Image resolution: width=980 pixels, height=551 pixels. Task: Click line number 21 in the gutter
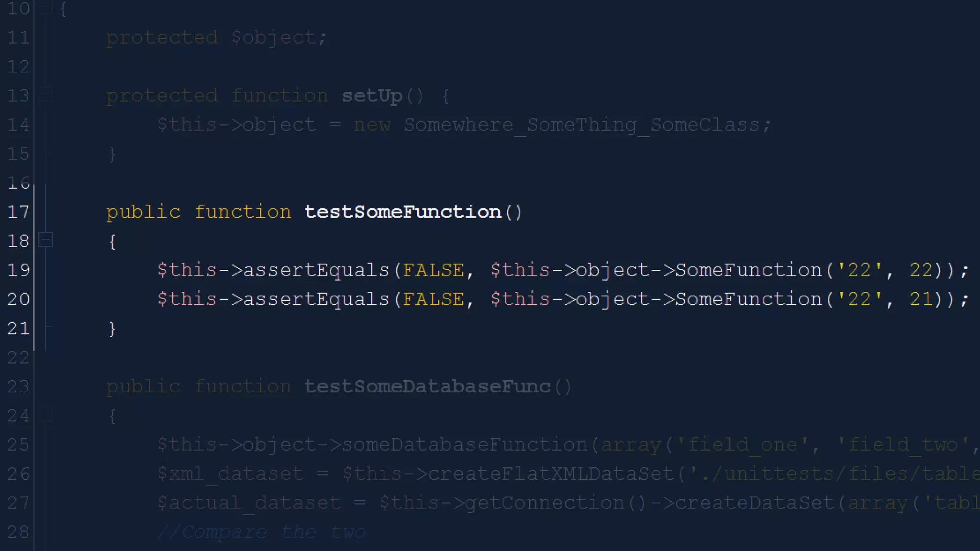pyautogui.click(x=18, y=329)
